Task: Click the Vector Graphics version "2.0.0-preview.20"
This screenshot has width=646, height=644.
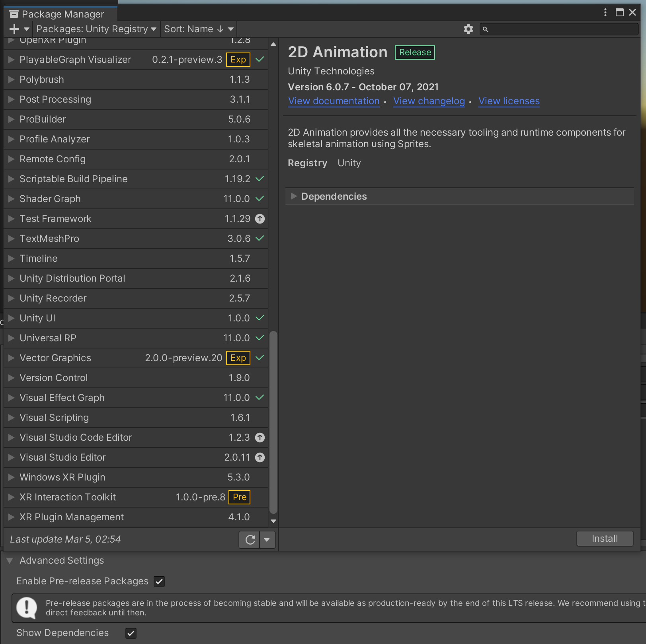Action: point(183,358)
